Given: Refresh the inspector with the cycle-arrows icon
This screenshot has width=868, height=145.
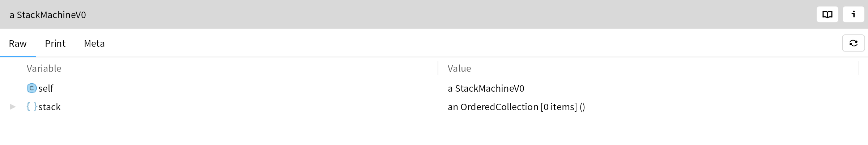Looking at the screenshot, I should [853, 43].
